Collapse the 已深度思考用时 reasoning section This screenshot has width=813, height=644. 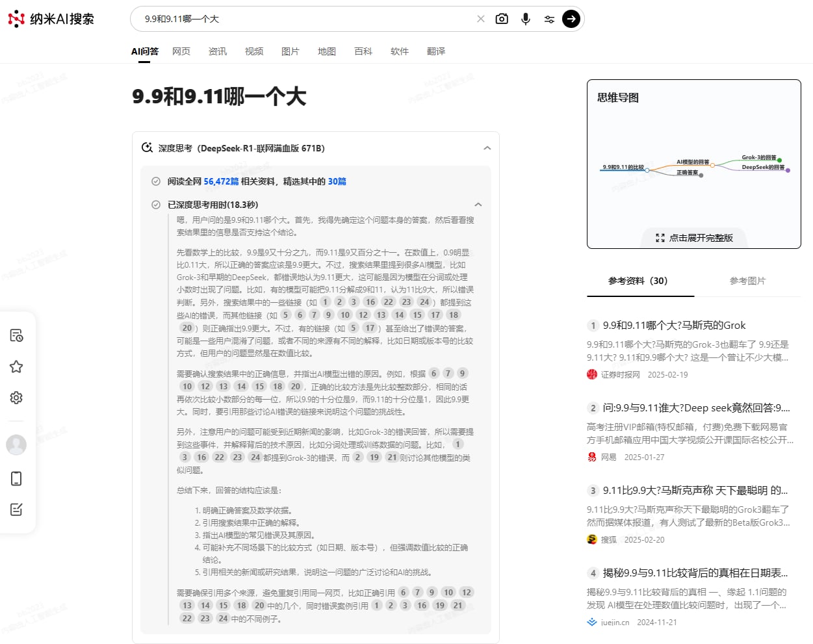tap(478, 205)
